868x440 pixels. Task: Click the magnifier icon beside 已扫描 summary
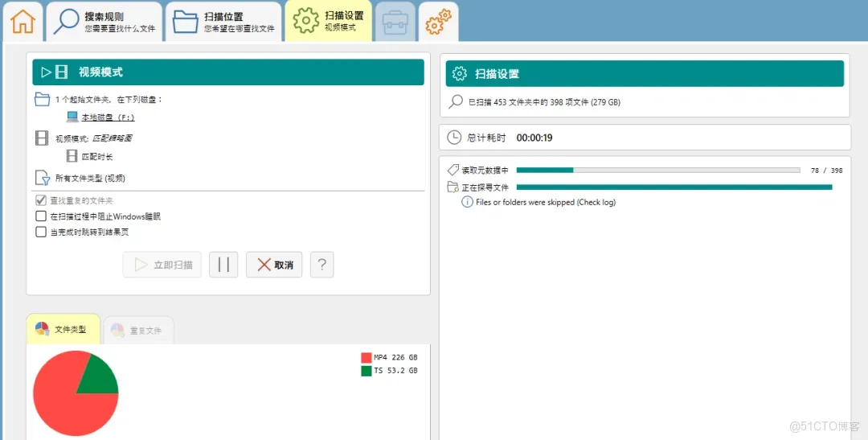click(x=456, y=102)
